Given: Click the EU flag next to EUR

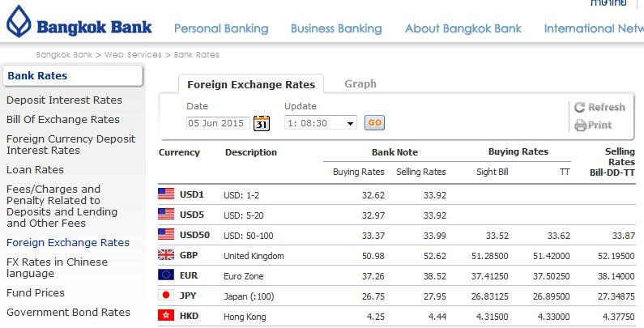Looking at the screenshot, I should 166,275.
